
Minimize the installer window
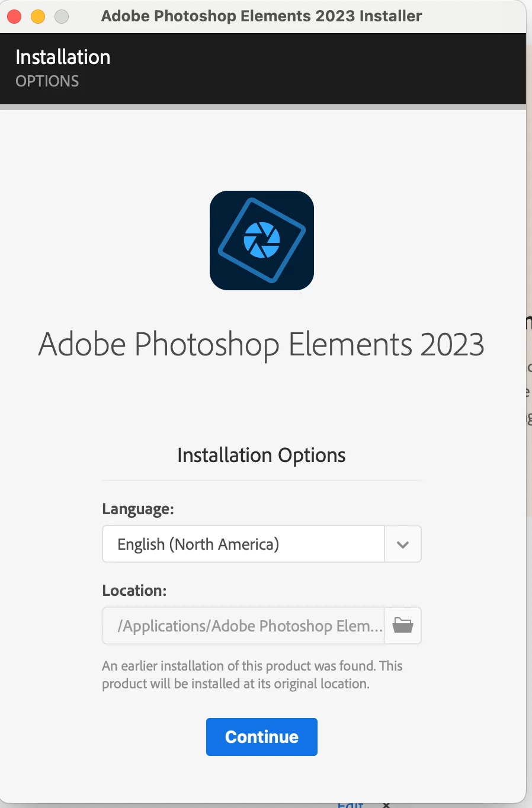pos(38,17)
